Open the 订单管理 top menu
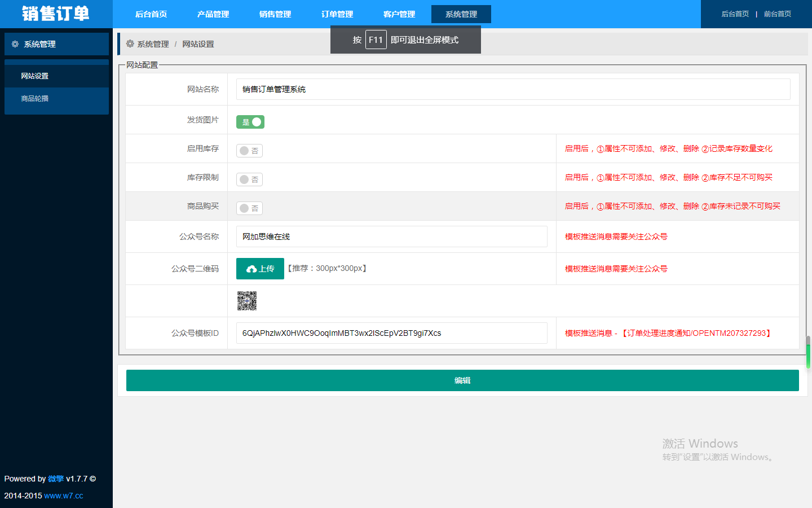Viewport: 812px width, 508px height. coord(337,14)
